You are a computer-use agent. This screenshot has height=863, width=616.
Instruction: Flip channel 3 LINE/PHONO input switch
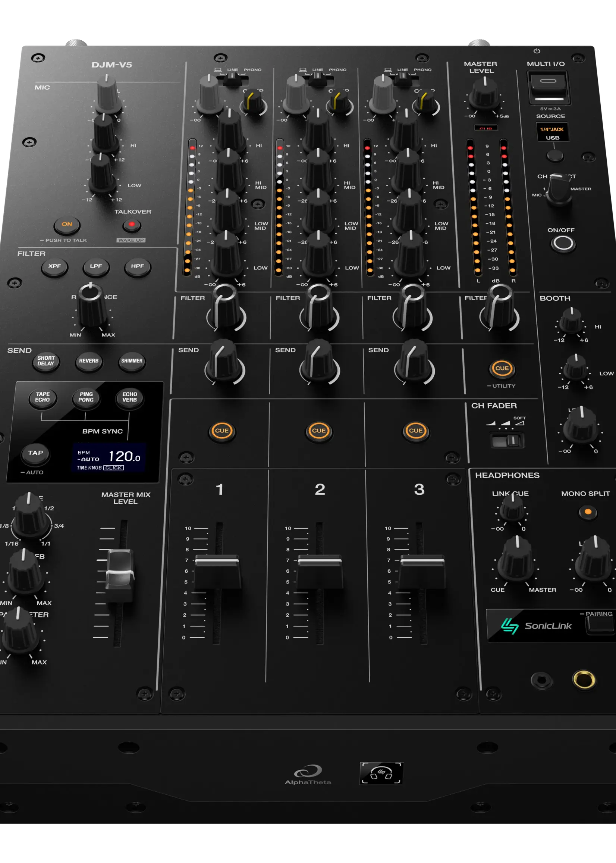pos(403,78)
